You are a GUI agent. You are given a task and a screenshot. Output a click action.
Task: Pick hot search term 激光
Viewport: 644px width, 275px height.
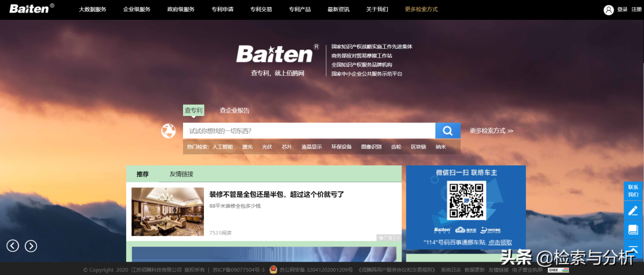tap(247, 147)
